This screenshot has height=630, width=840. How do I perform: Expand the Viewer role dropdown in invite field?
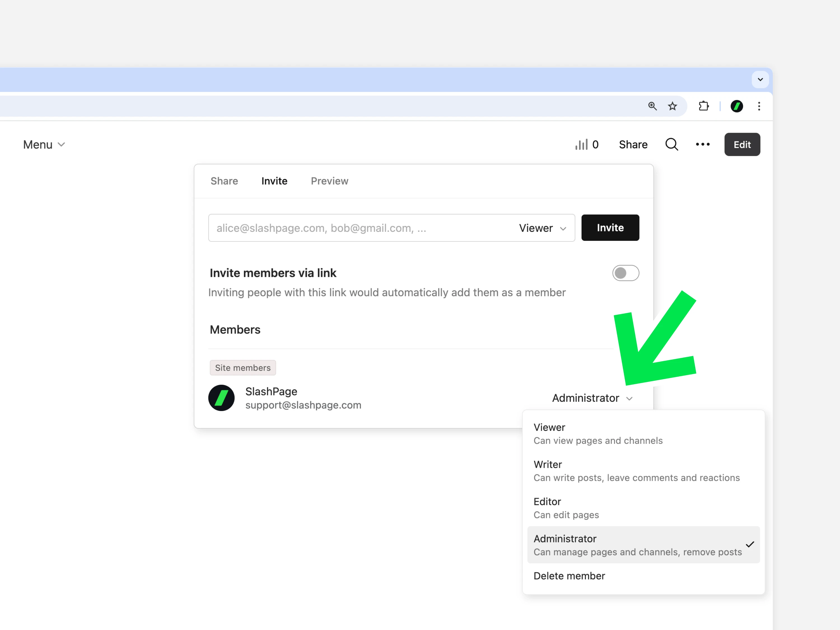pos(542,228)
